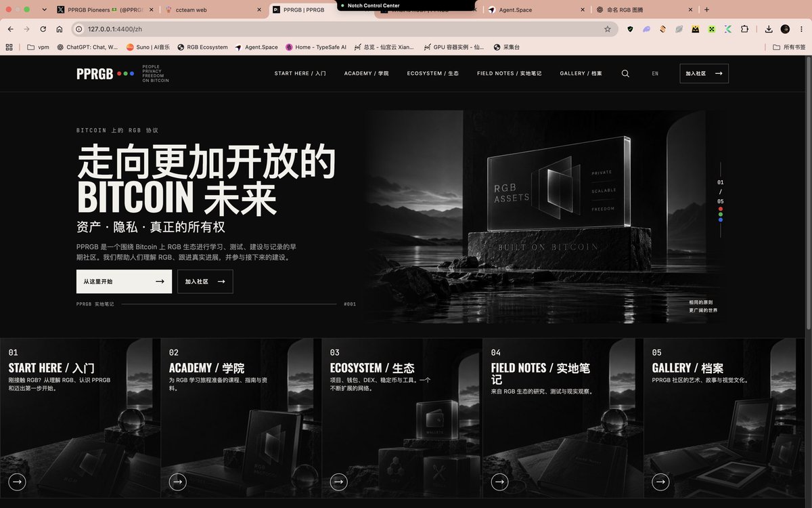Select the red carousel slide dot

point(720,209)
